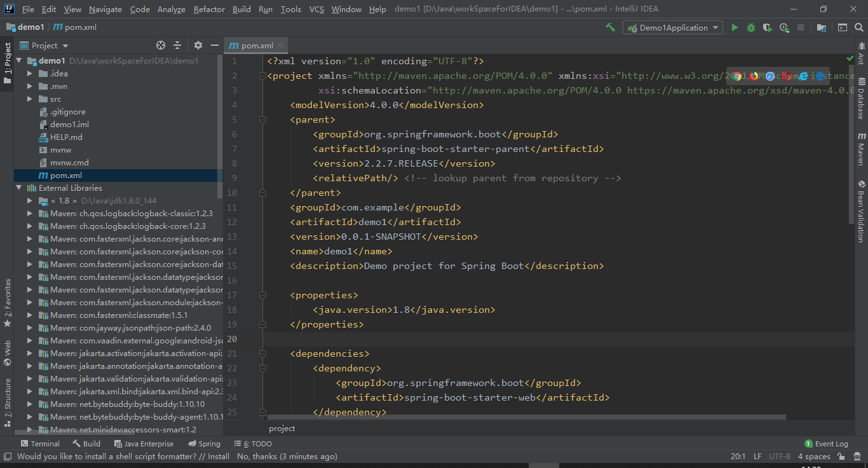Close the pom.xml editor tab
Screen dimensions: 868x468
tap(280, 45)
